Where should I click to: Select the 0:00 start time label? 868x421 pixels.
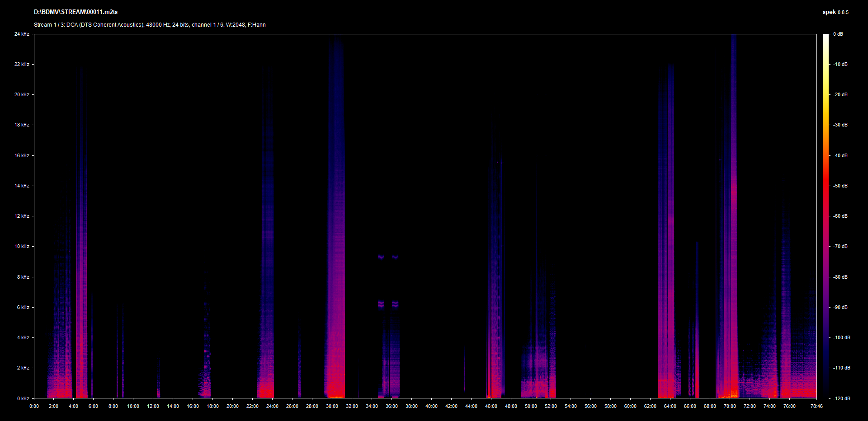coord(34,406)
